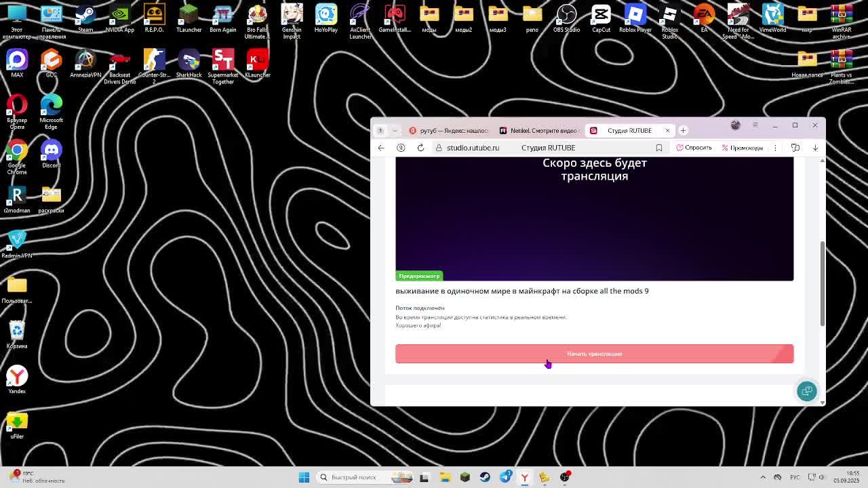Click the page vertical scrollbar
Viewport: 868px width, 488px height.
coord(822,285)
